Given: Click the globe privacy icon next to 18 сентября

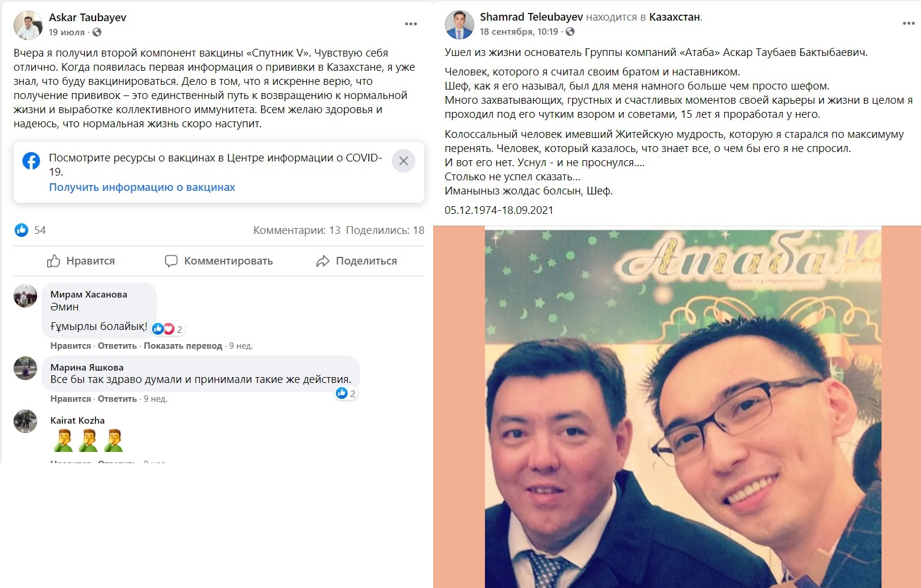Looking at the screenshot, I should point(570,32).
